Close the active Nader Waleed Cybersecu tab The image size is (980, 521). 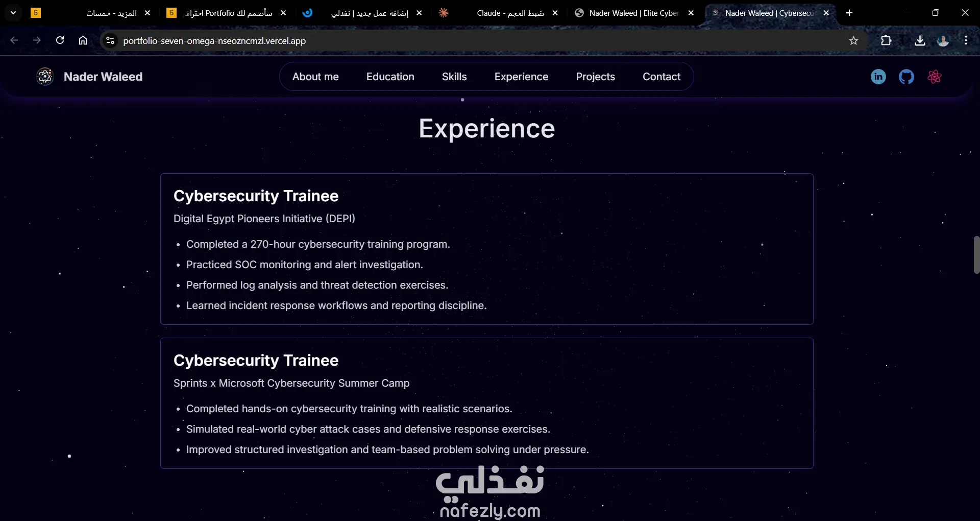(826, 13)
